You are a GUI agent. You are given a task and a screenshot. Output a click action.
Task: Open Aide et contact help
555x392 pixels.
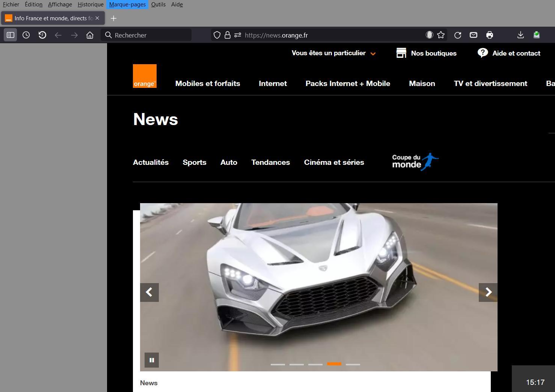point(509,53)
